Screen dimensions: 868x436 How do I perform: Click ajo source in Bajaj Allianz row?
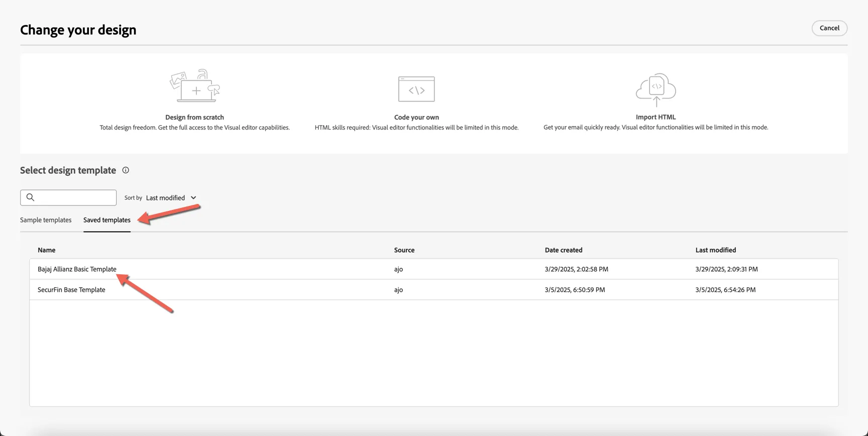(x=398, y=269)
